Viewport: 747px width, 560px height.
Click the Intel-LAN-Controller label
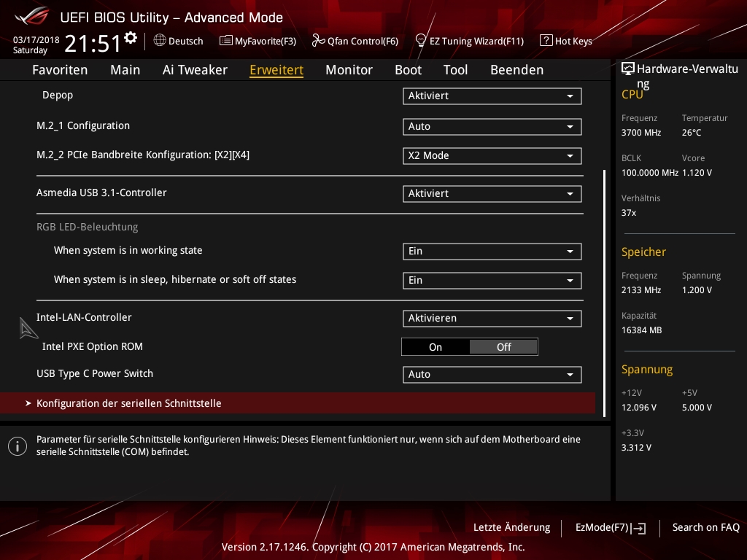click(84, 318)
